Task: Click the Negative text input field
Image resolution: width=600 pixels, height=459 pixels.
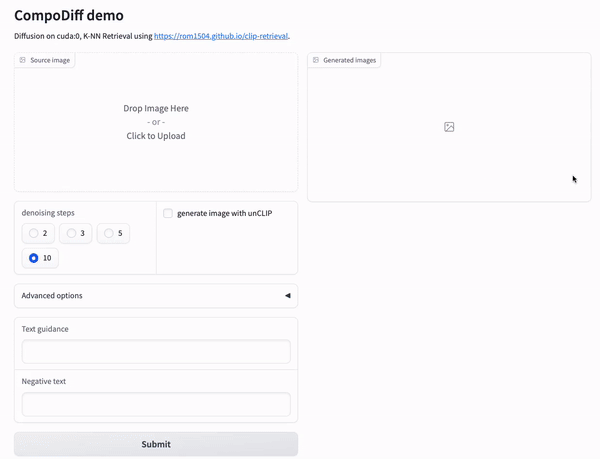Action: [156, 404]
